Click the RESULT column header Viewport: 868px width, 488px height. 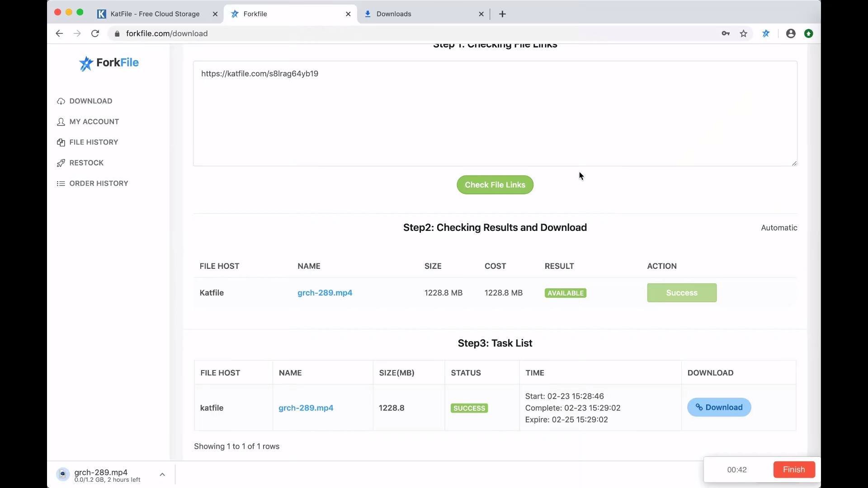point(559,266)
